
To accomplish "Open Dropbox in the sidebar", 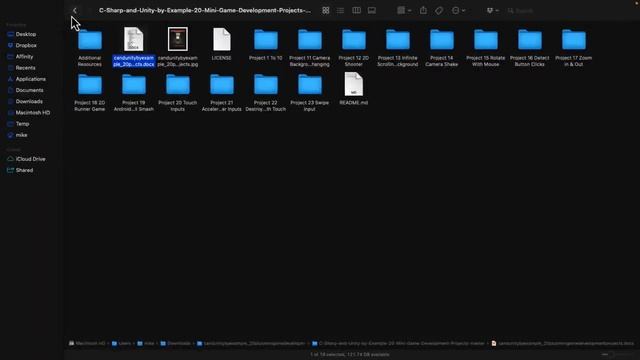I will [26, 45].
